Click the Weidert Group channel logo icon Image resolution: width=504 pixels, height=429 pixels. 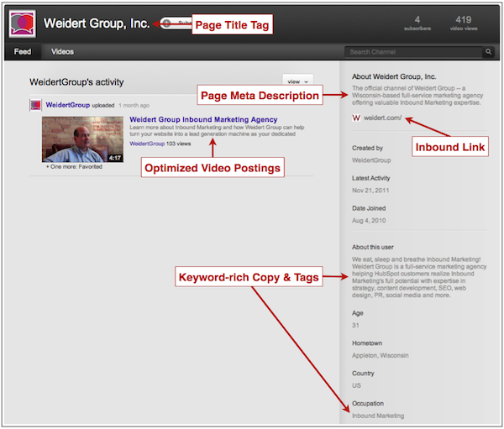click(x=22, y=24)
